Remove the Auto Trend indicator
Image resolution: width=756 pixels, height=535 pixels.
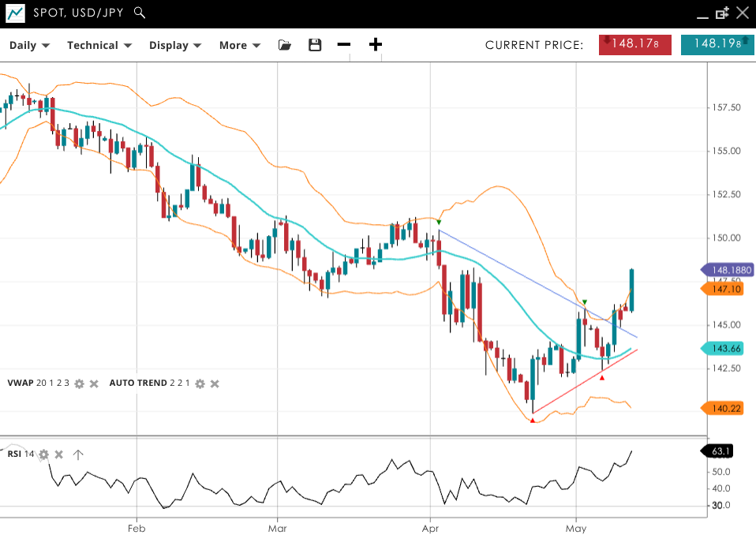click(215, 383)
